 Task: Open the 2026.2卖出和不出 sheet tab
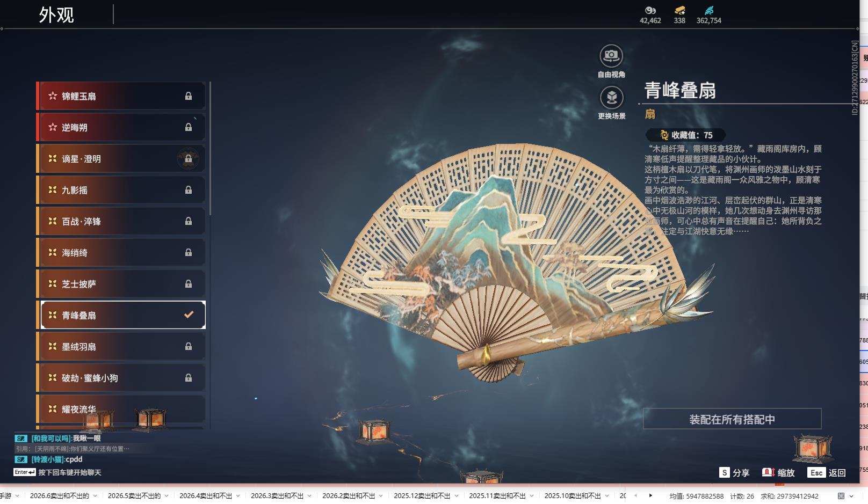click(x=349, y=496)
